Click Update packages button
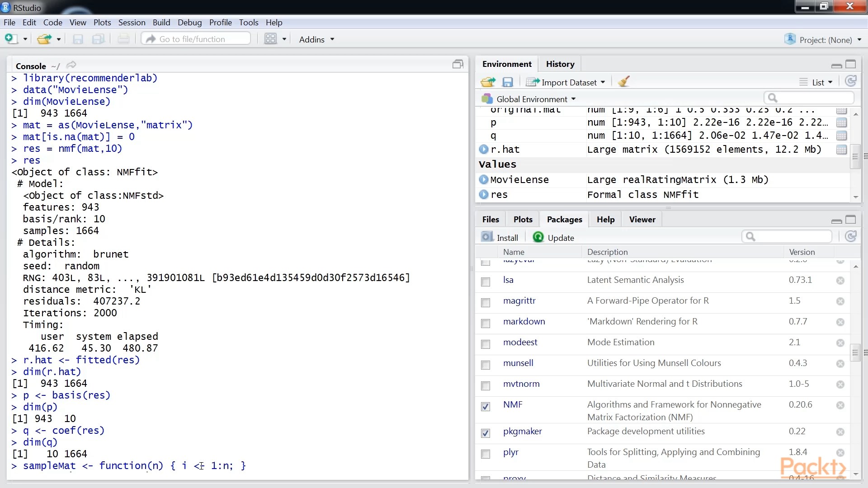Viewport: 868px width, 488px height. point(553,237)
